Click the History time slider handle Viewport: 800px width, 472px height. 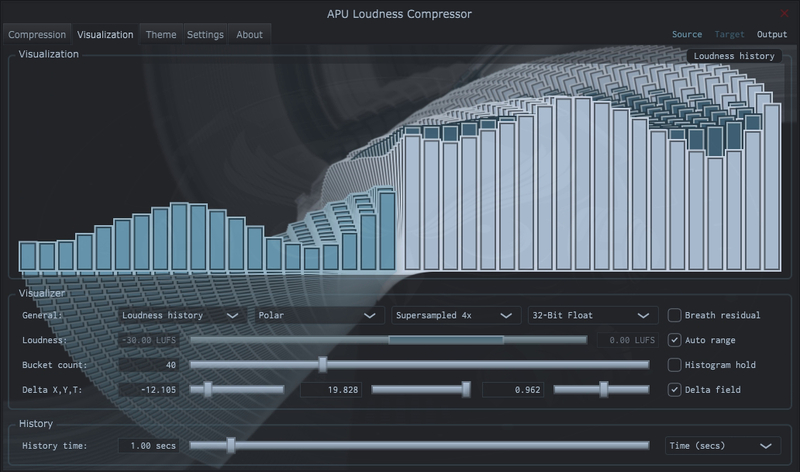tap(231, 445)
